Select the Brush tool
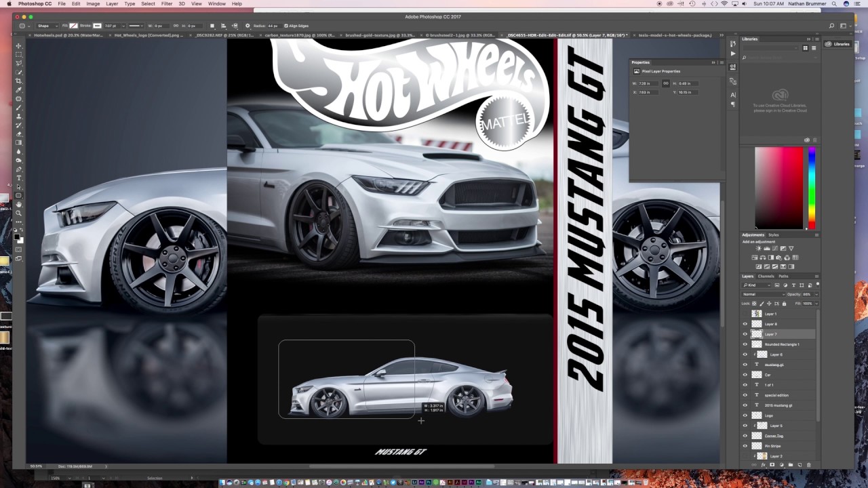This screenshot has width=868, height=488. point(18,107)
